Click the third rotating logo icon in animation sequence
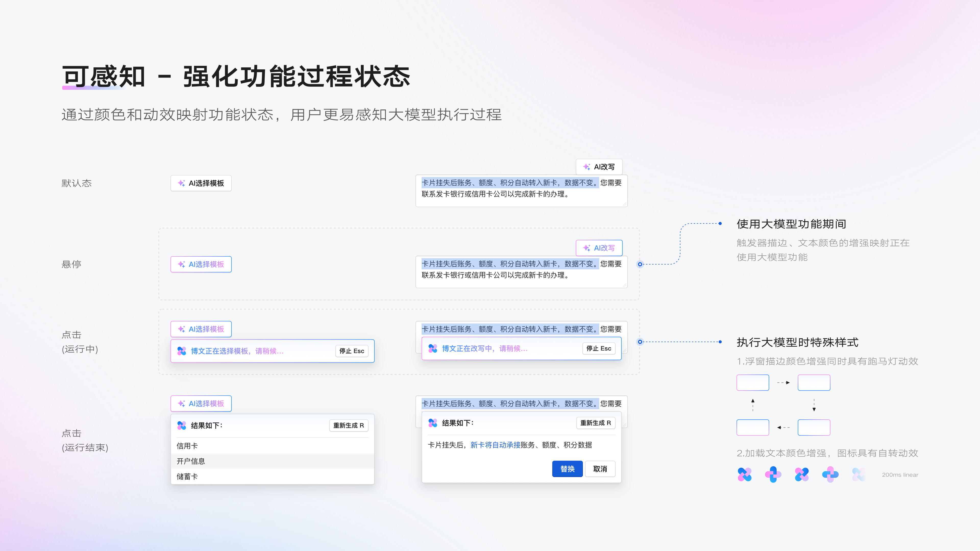980x551 pixels. pos(802,474)
